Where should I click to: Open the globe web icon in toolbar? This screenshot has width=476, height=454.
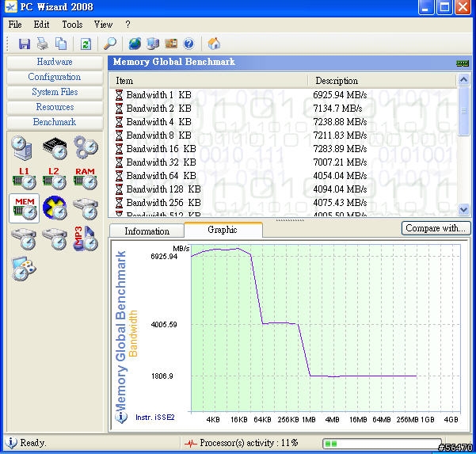[135, 44]
